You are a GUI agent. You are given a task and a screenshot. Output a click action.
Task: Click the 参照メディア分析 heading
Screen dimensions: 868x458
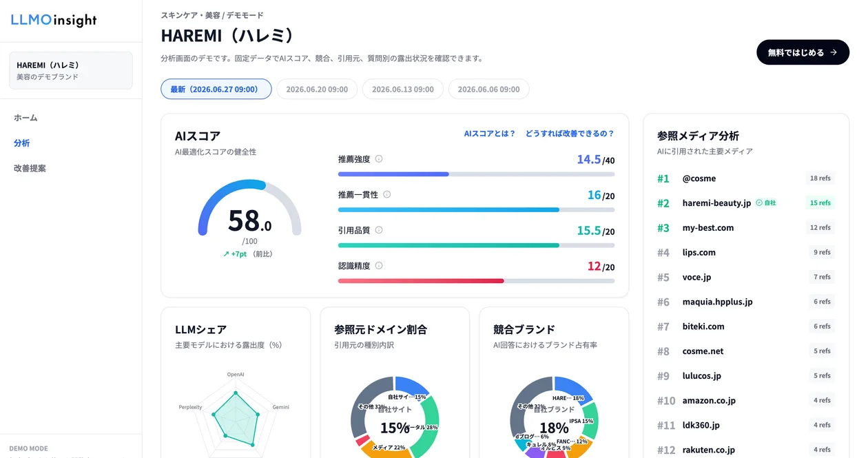[698, 136]
